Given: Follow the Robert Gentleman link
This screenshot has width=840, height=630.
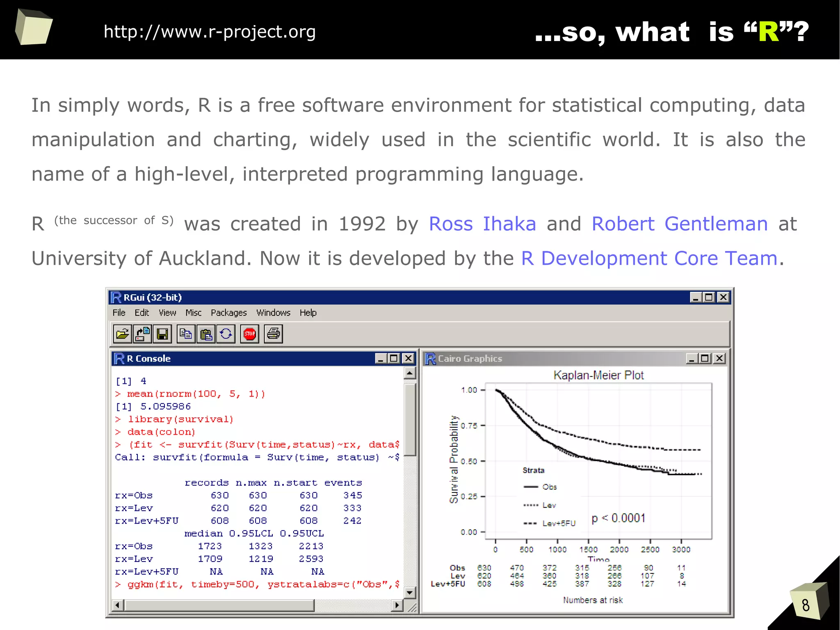Looking at the screenshot, I should tap(680, 224).
